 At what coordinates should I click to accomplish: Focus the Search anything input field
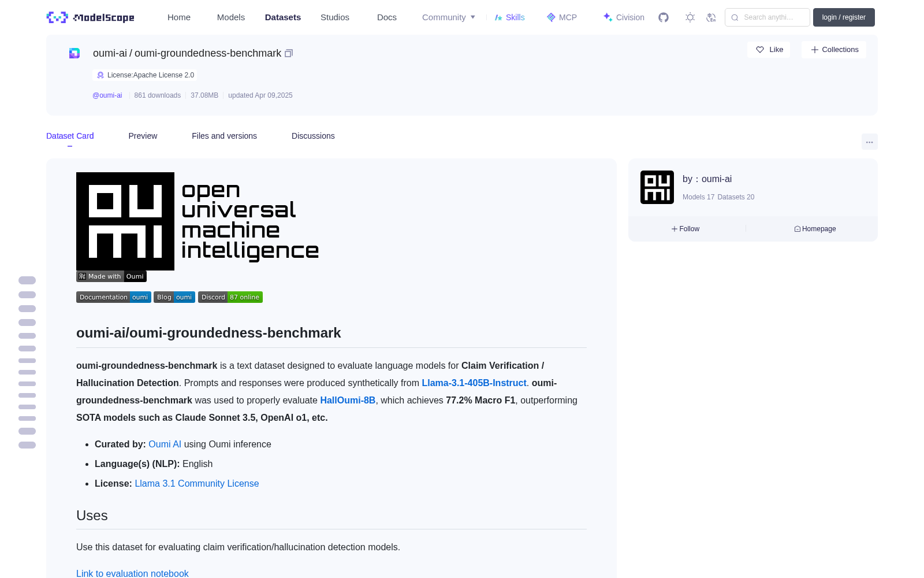point(767,17)
